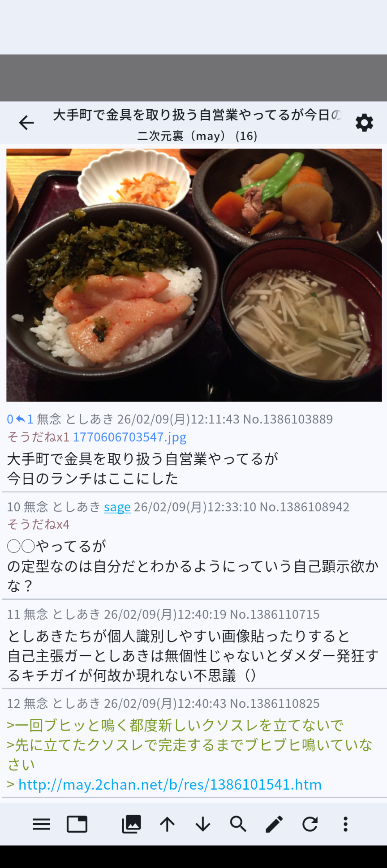Show replies via the reply arrow count
The image size is (387, 868).
[25, 419]
